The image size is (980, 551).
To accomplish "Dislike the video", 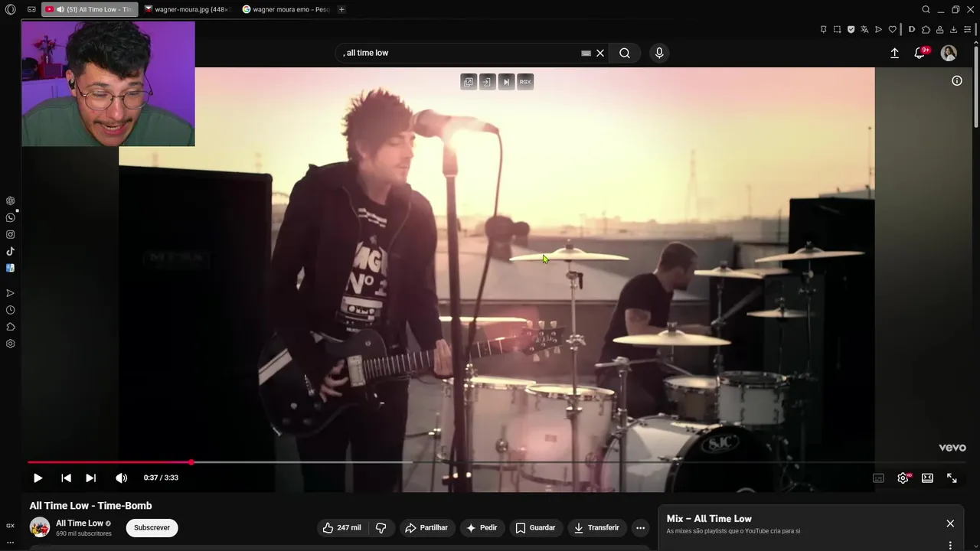I will [381, 527].
